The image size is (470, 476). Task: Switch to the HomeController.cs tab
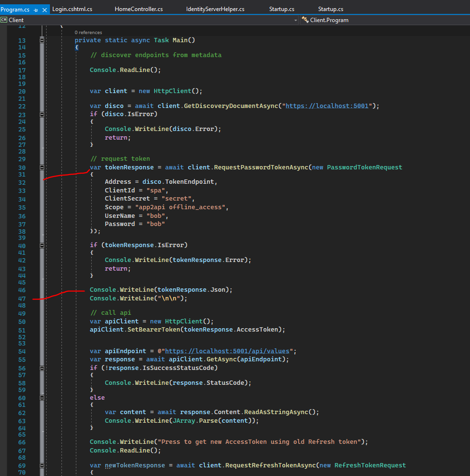click(138, 8)
